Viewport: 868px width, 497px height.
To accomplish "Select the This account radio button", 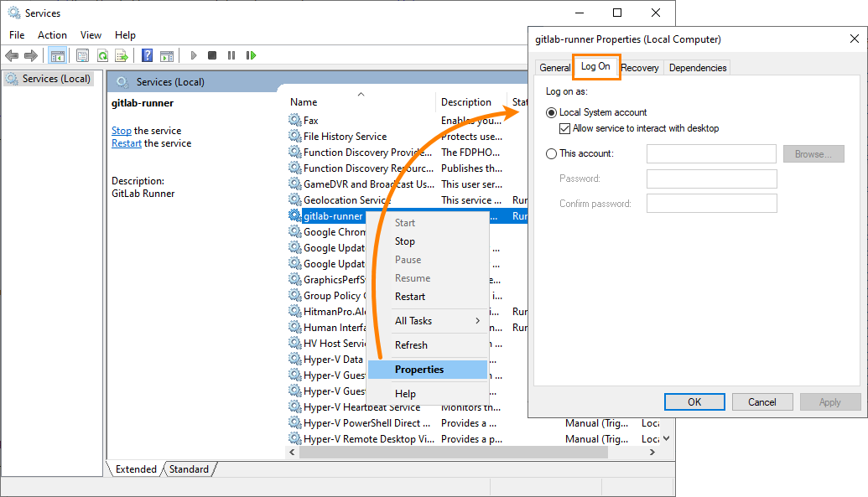I will coord(552,153).
